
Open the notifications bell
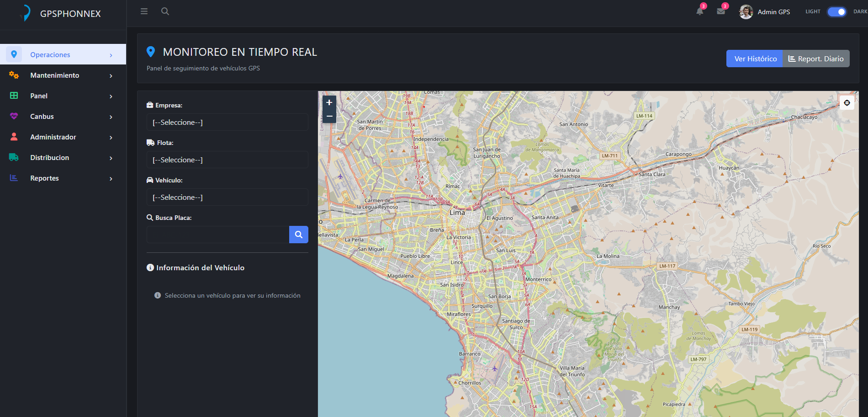699,11
